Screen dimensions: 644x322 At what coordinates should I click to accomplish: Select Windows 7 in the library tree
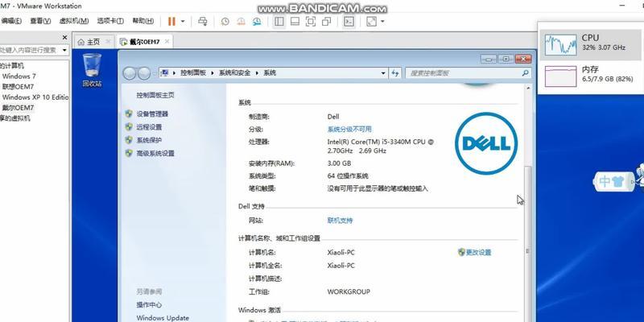[x=19, y=76]
